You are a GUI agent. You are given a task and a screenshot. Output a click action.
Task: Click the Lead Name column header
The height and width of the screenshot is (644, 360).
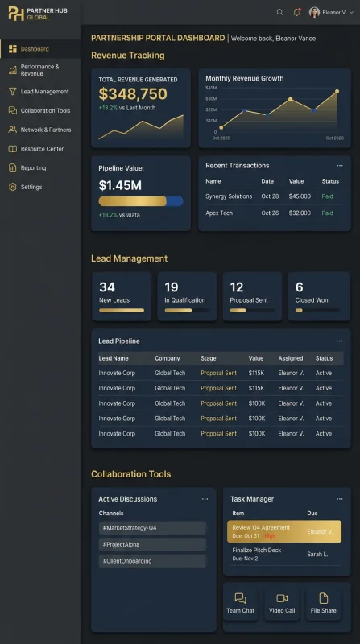pos(114,358)
